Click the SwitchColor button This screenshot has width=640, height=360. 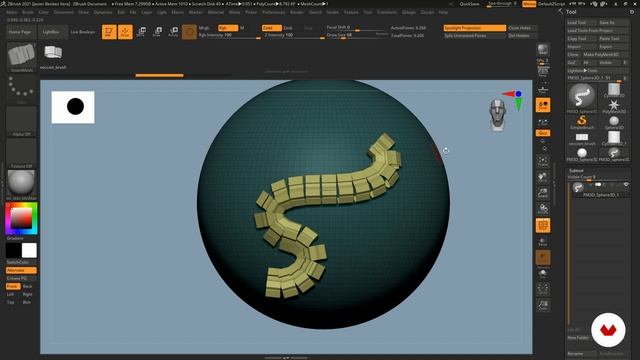coord(21,262)
